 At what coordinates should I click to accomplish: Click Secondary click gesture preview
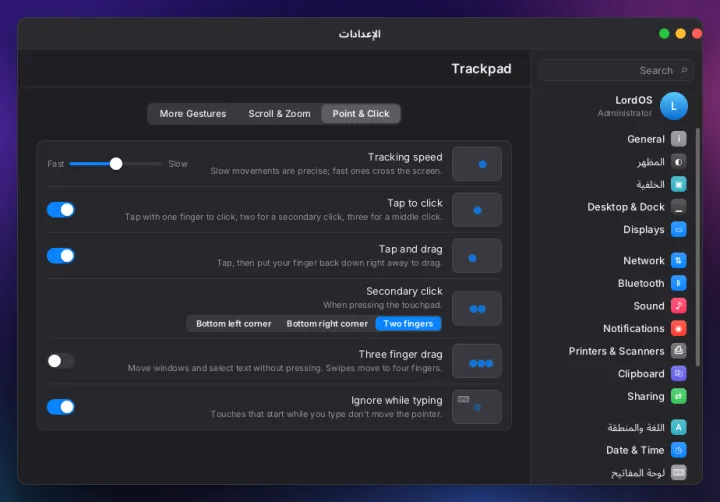[x=477, y=308]
